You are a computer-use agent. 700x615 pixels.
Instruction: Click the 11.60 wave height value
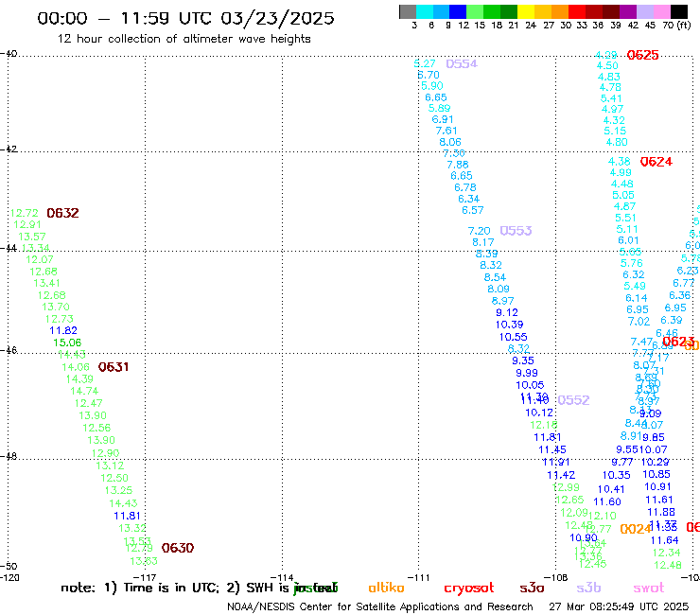click(x=607, y=501)
